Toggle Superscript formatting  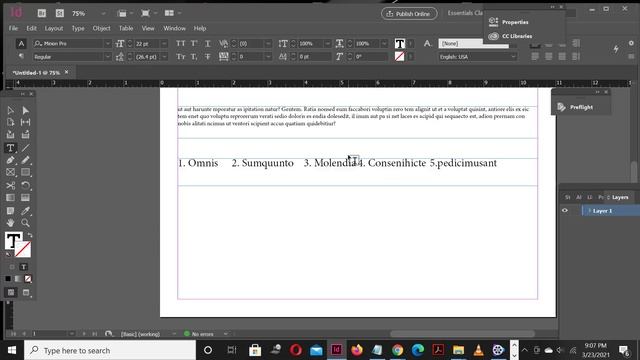coord(194,43)
